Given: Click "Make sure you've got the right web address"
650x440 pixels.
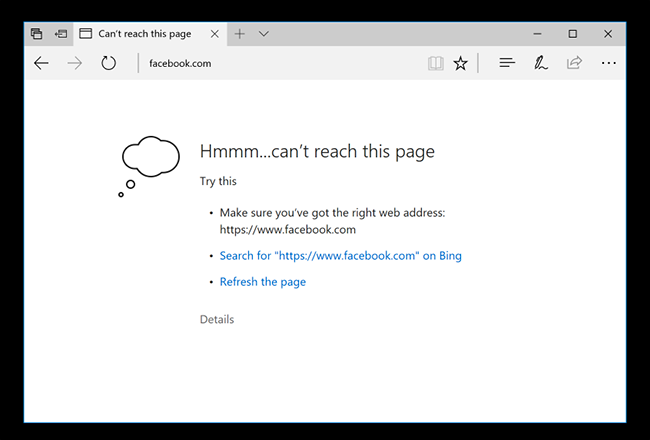Looking at the screenshot, I should 332,213.
